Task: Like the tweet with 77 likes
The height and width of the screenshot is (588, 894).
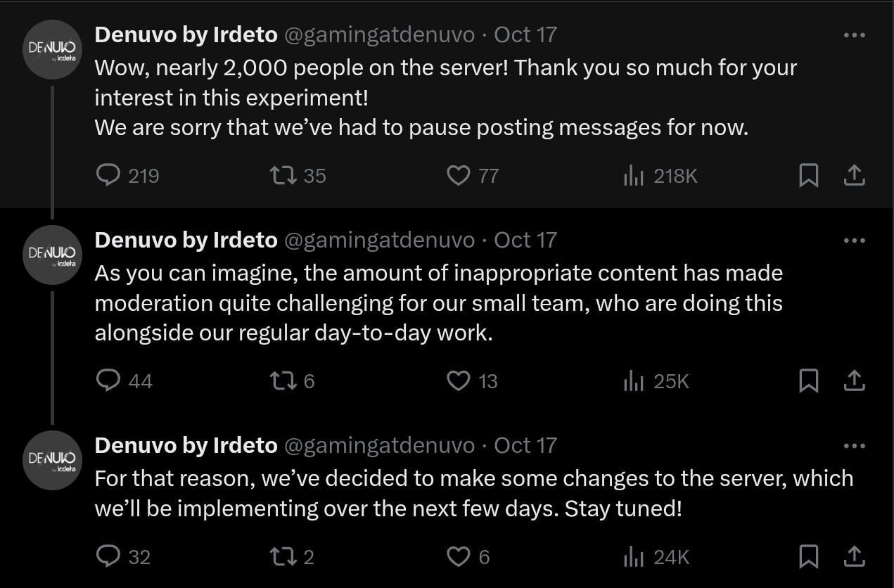Action: click(x=459, y=175)
